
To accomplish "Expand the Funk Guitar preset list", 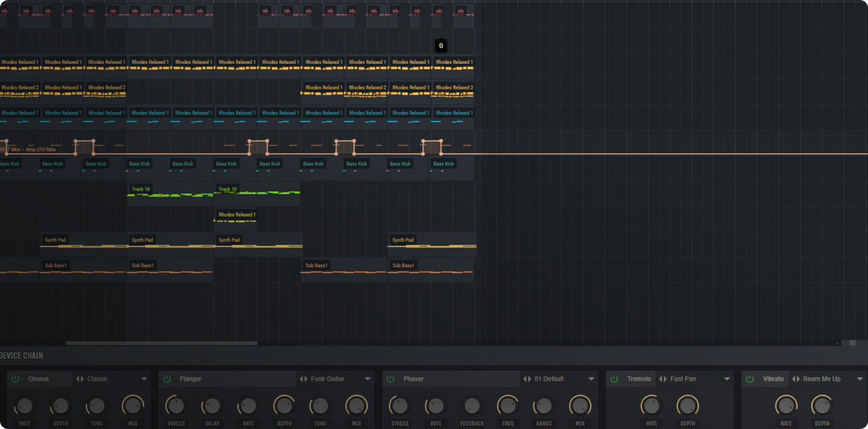I will [x=368, y=379].
